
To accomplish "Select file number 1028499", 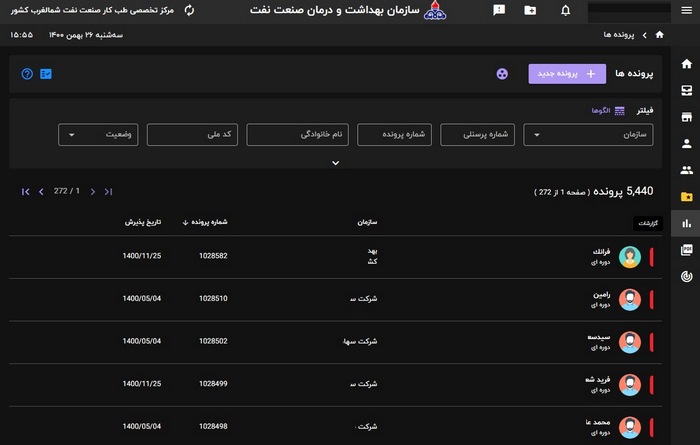I will [213, 383].
